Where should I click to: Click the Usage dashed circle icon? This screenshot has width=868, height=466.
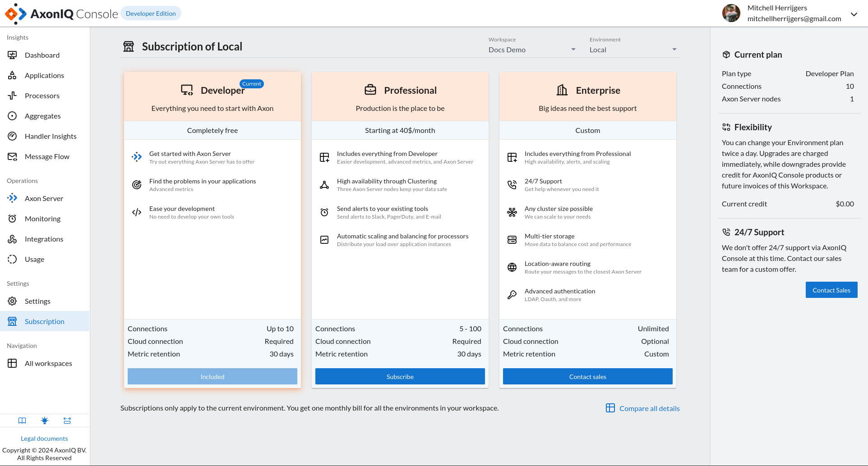[12, 259]
